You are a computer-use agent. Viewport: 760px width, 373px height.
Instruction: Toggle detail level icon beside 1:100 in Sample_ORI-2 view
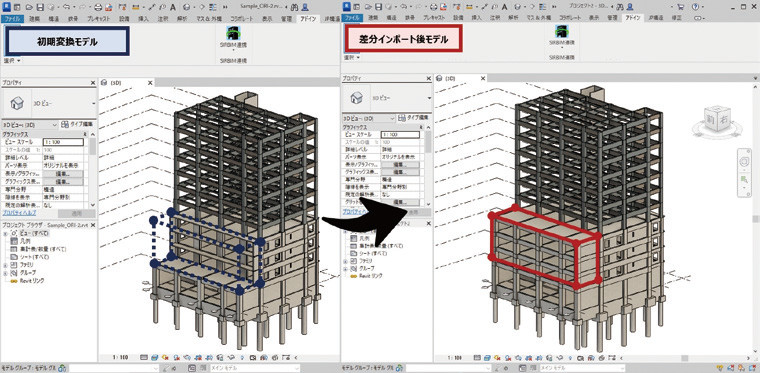[144, 357]
